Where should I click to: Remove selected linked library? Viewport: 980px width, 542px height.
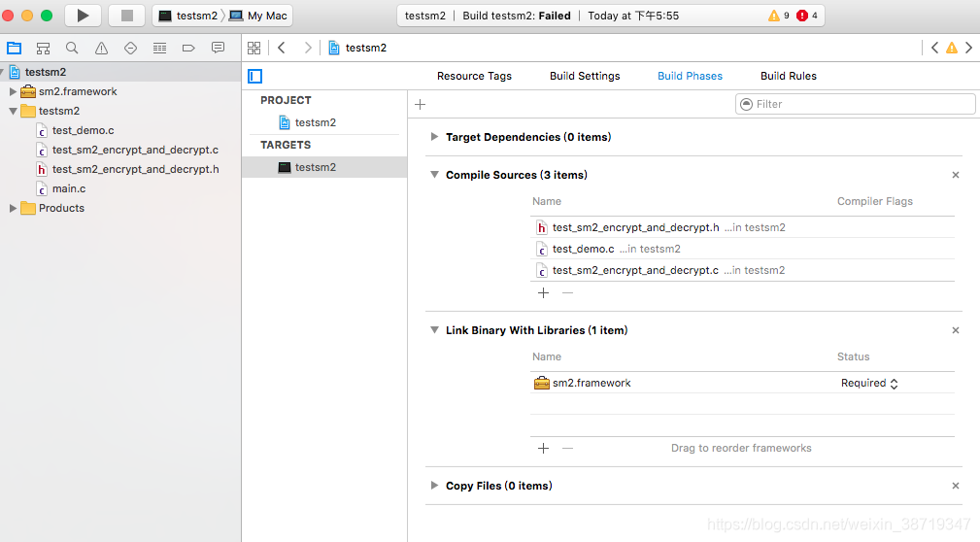pyautogui.click(x=567, y=448)
